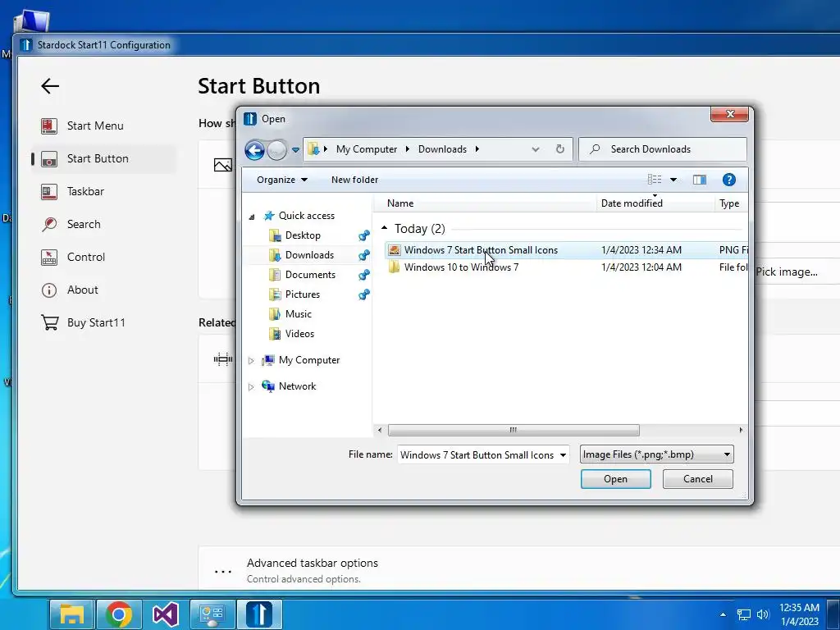The image size is (840, 630).
Task: Select Windows 10 to Windows 7 folder
Action: tap(461, 267)
